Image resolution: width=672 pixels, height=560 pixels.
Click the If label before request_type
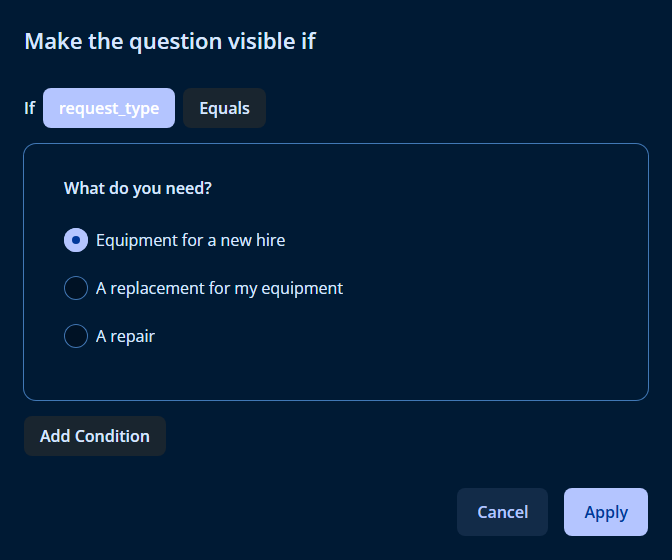pos(30,108)
